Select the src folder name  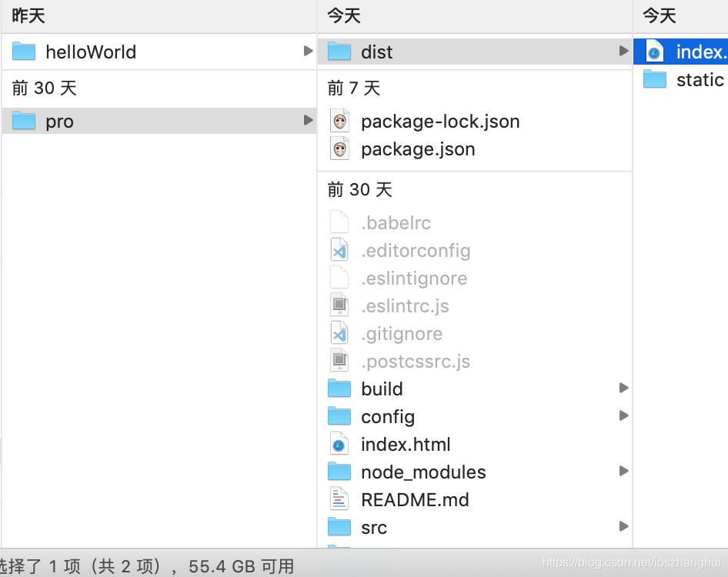tap(374, 528)
